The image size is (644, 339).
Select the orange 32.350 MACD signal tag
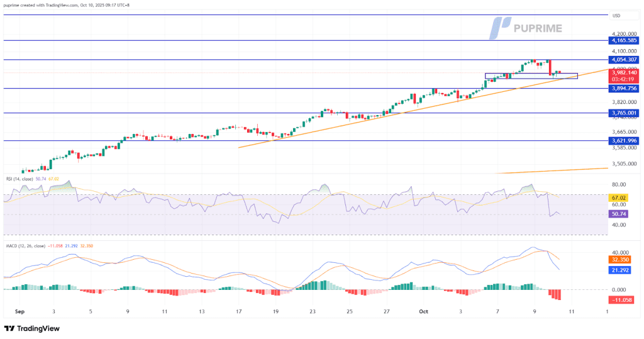(618, 258)
